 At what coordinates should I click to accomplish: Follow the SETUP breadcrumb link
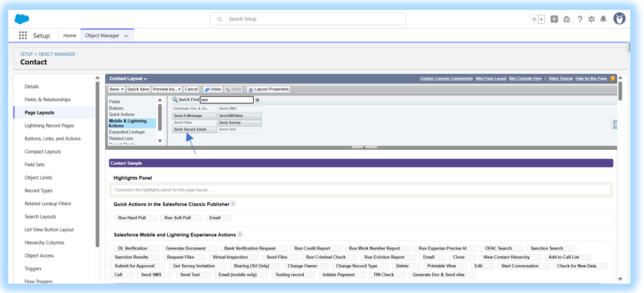(26, 54)
